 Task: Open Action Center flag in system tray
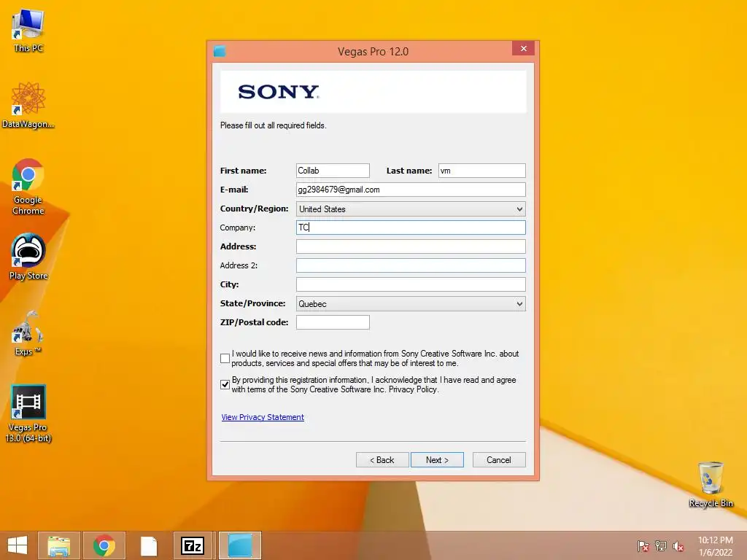pyautogui.click(x=643, y=546)
